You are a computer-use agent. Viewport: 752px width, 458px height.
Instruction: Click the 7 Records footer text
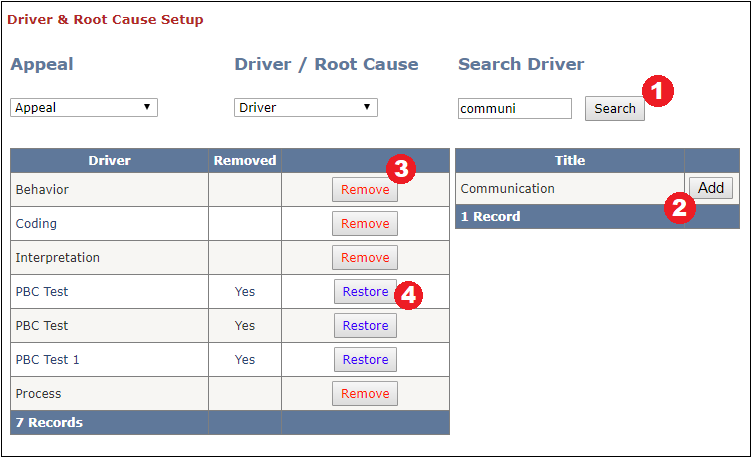[49, 422]
